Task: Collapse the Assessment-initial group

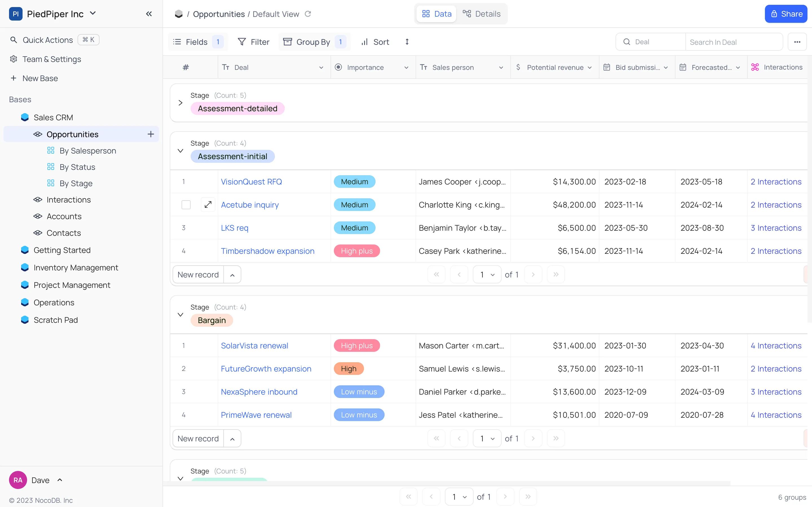Action: (180, 151)
